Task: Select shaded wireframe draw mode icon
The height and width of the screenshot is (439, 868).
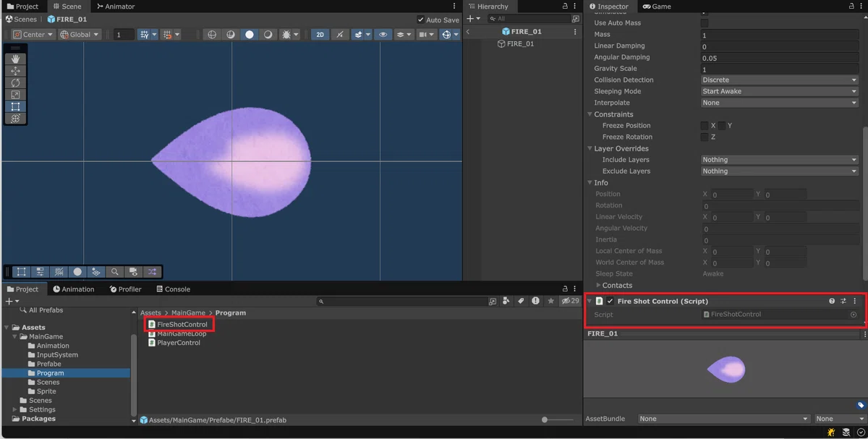Action: coord(231,35)
